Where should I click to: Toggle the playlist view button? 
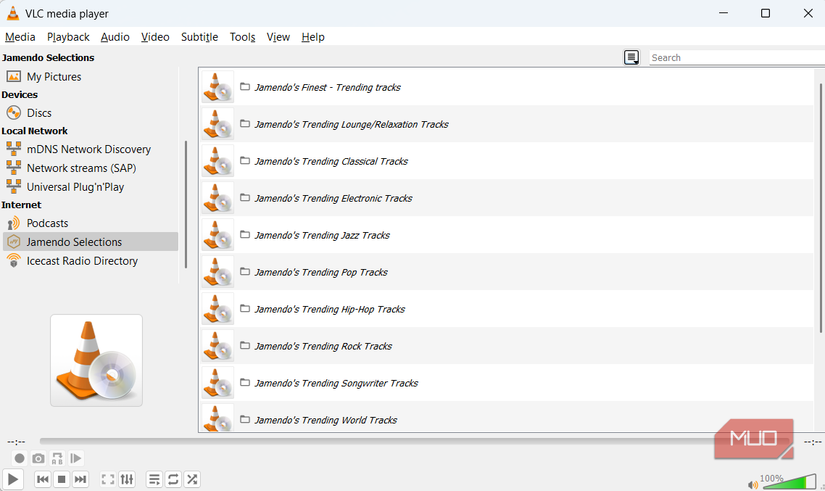[154, 479]
